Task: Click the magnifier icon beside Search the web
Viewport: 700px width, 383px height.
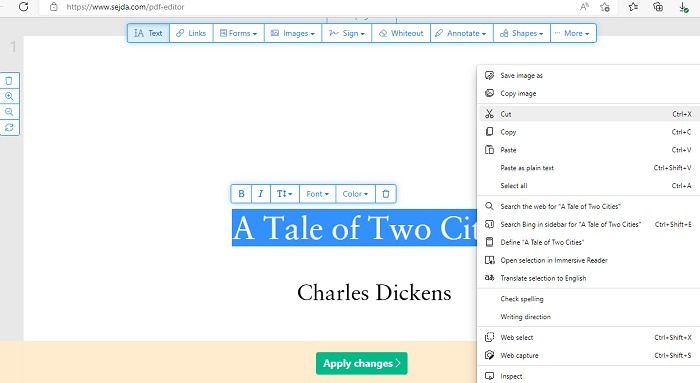Action: tap(489, 206)
